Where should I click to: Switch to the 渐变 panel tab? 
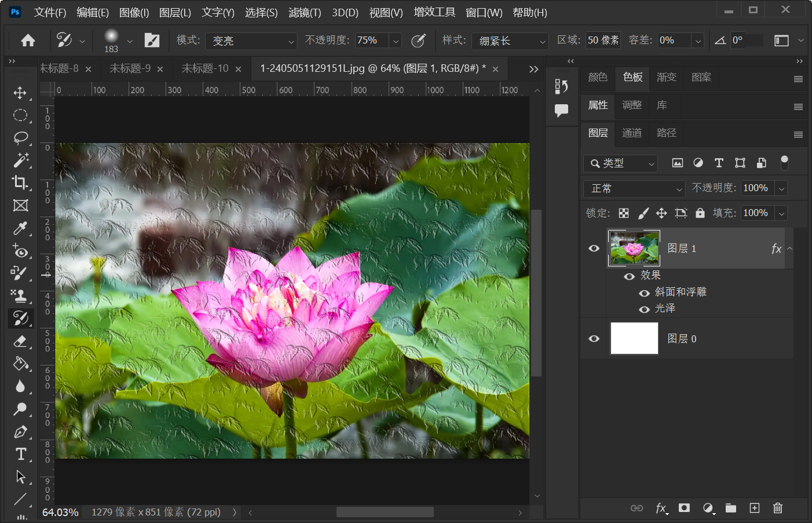[x=667, y=77]
